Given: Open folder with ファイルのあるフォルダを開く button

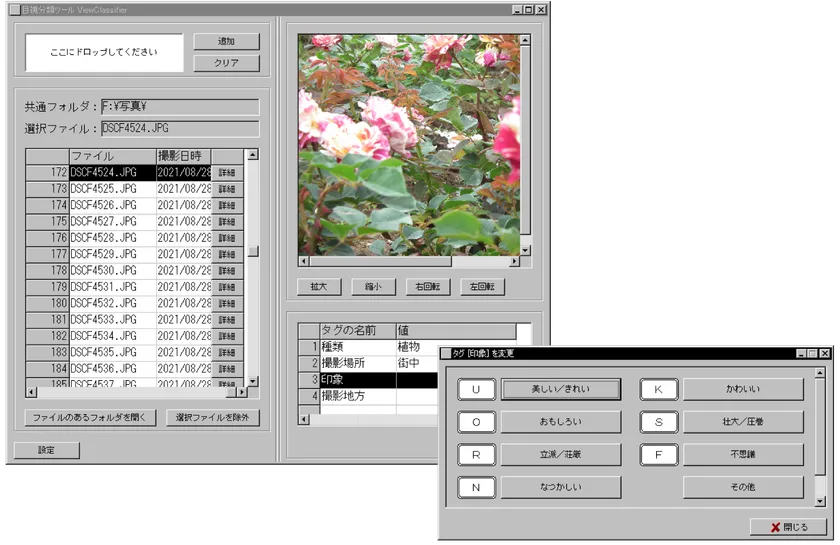Looking at the screenshot, I should [x=91, y=417].
